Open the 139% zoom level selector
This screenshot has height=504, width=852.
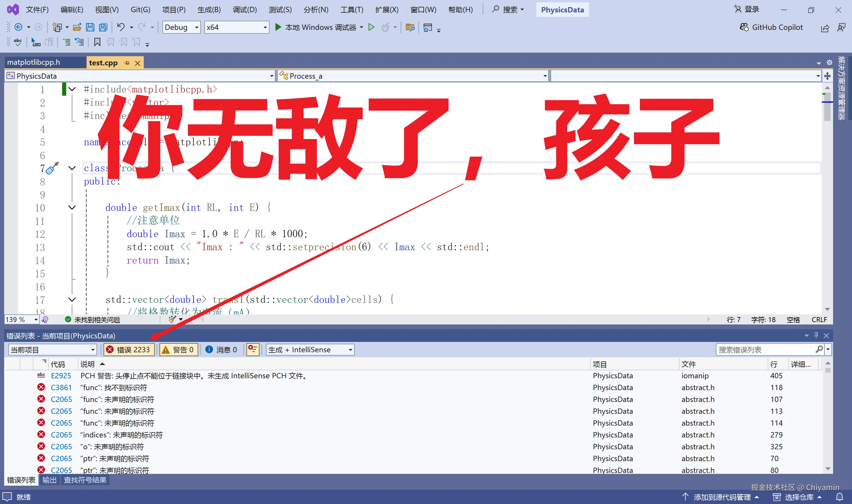click(21, 319)
